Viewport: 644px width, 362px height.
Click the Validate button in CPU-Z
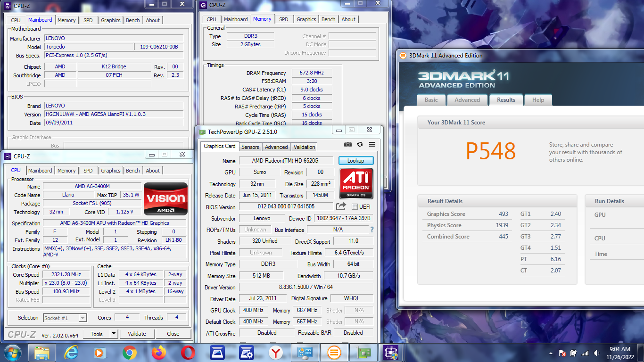137,334
